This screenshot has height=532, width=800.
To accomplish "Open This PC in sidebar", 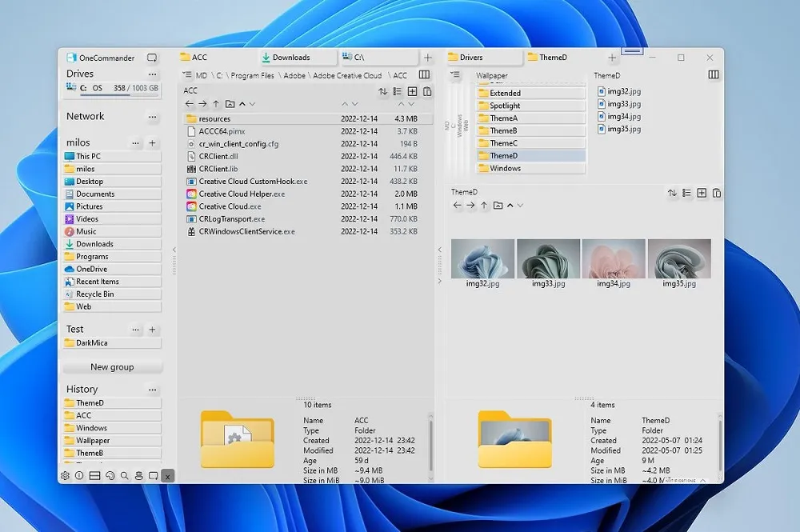I will coord(112,157).
